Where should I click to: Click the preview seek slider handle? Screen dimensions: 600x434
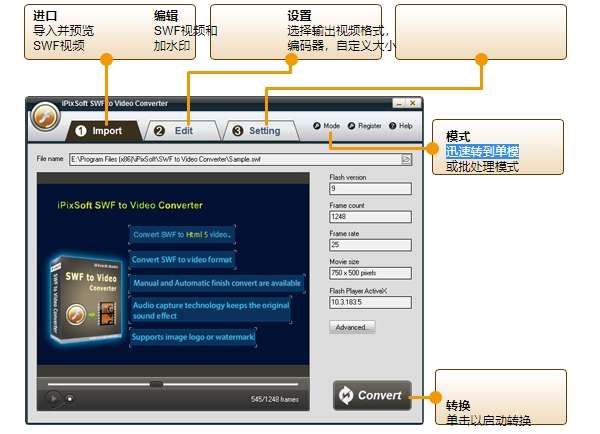point(156,384)
